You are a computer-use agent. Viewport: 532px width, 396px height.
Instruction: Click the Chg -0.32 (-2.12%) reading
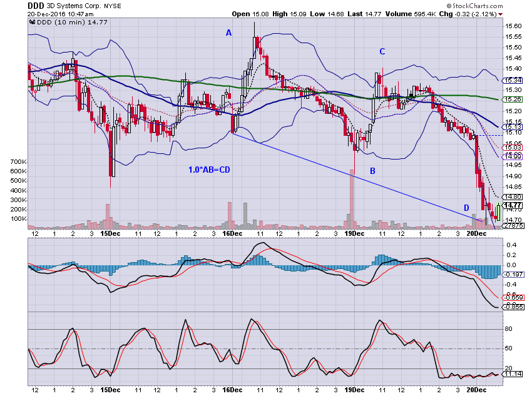tap(468, 14)
